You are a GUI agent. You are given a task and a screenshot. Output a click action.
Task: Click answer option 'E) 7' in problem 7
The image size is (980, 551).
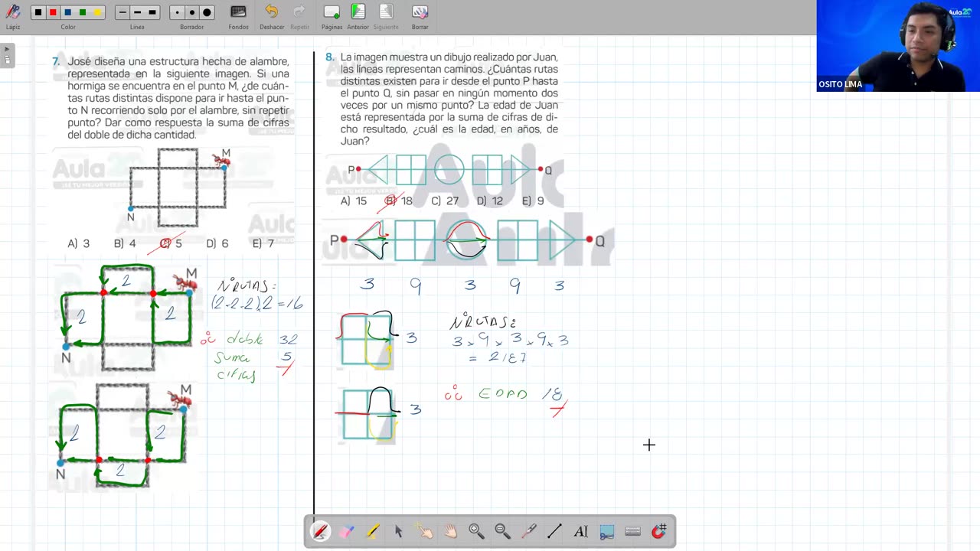coord(263,243)
